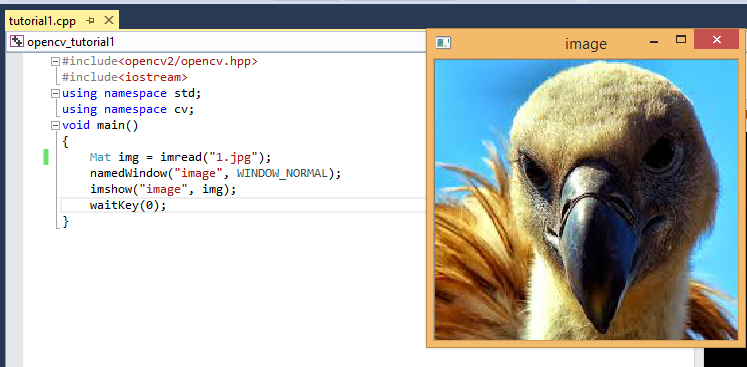Click the imshow("image", img) line
This screenshot has height=367, width=747.
163,190
